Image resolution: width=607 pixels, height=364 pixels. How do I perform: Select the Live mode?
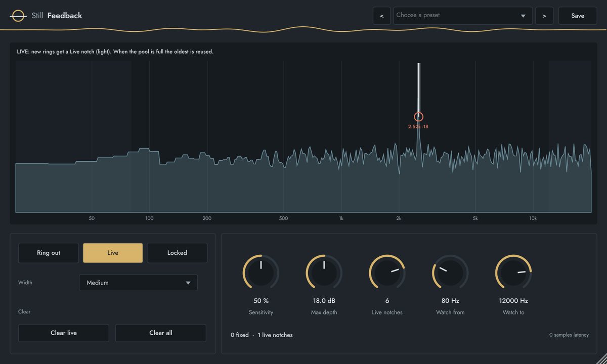point(113,253)
